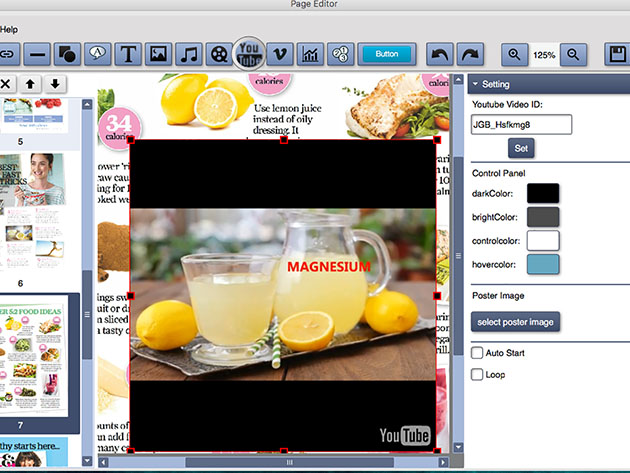630x473 pixels.
Task: Pick the hovercolor swatch
Action: [543, 264]
